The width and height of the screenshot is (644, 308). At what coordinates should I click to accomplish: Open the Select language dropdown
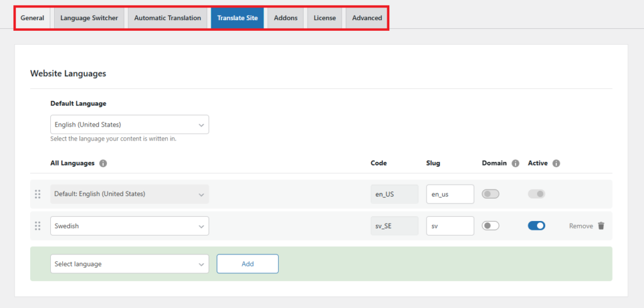[130, 264]
